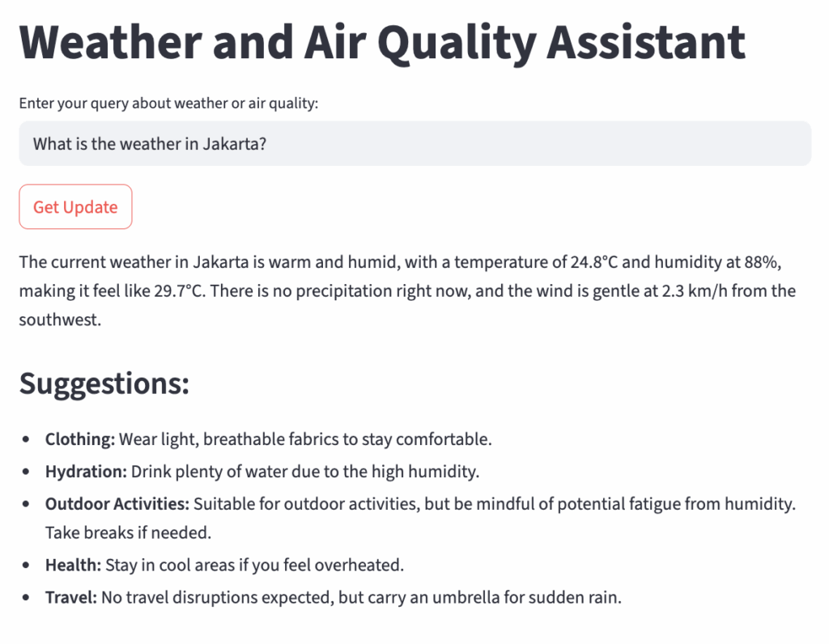Click the word 'southwest' in the weather summary

coord(60,320)
